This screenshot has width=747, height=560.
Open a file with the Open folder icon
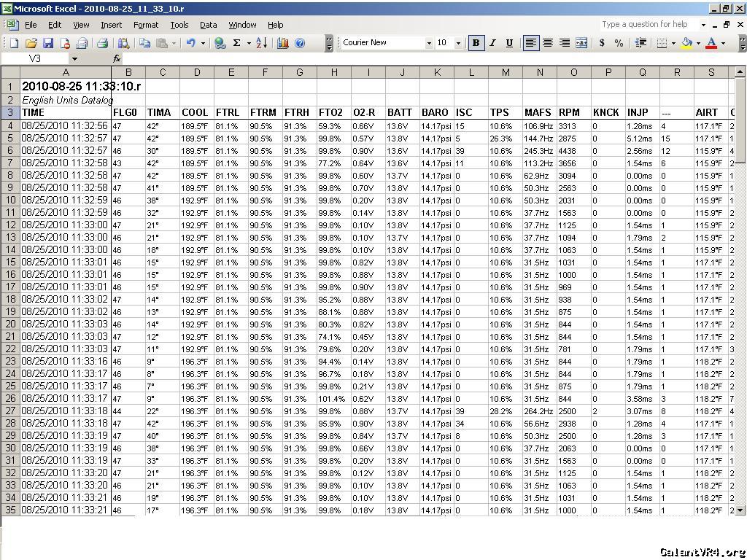tap(31, 43)
